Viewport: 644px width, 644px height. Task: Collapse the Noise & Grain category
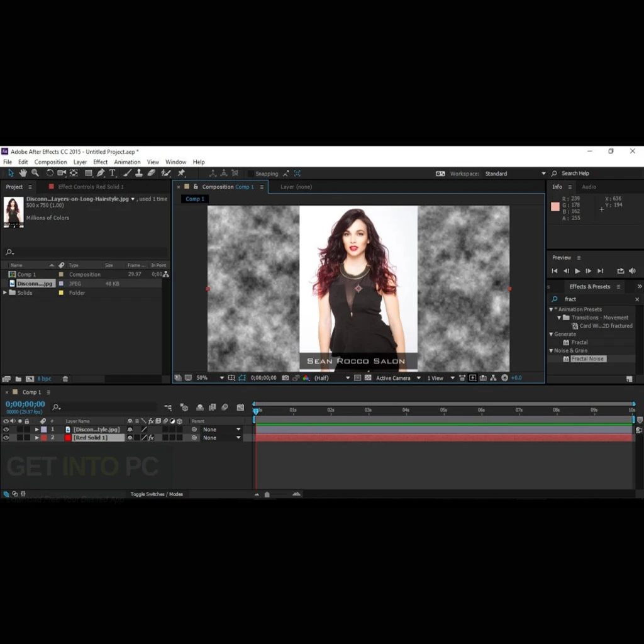551,351
